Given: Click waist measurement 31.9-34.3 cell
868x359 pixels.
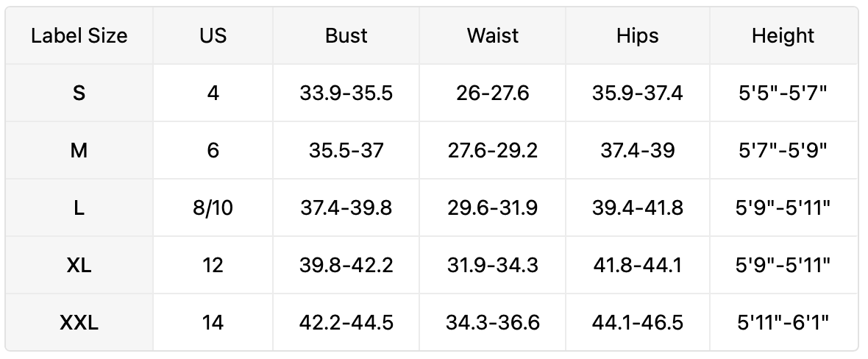Looking at the screenshot, I should click(x=492, y=265).
